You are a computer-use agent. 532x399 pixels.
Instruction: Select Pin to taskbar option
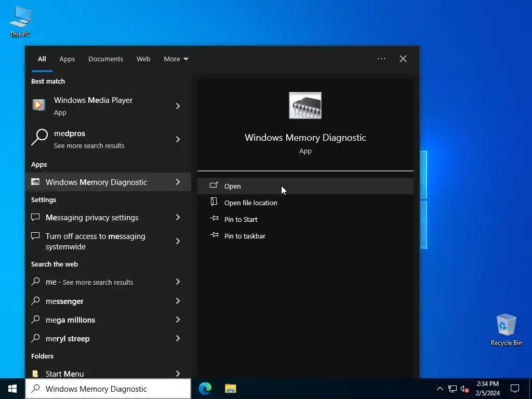(305, 236)
